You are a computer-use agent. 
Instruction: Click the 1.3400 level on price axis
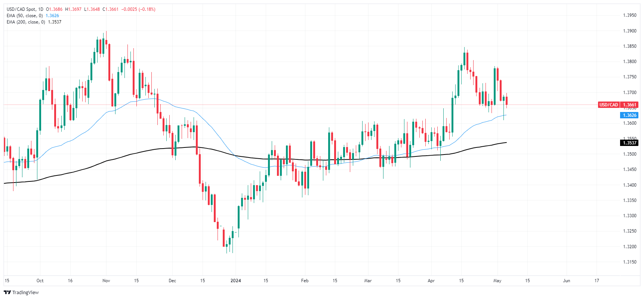(629, 185)
